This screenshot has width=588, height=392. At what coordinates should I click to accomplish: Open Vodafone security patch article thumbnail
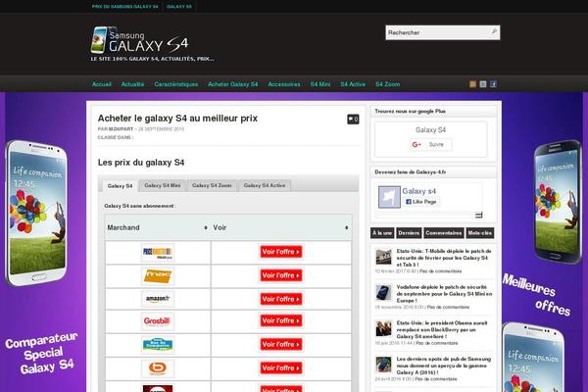point(383,293)
